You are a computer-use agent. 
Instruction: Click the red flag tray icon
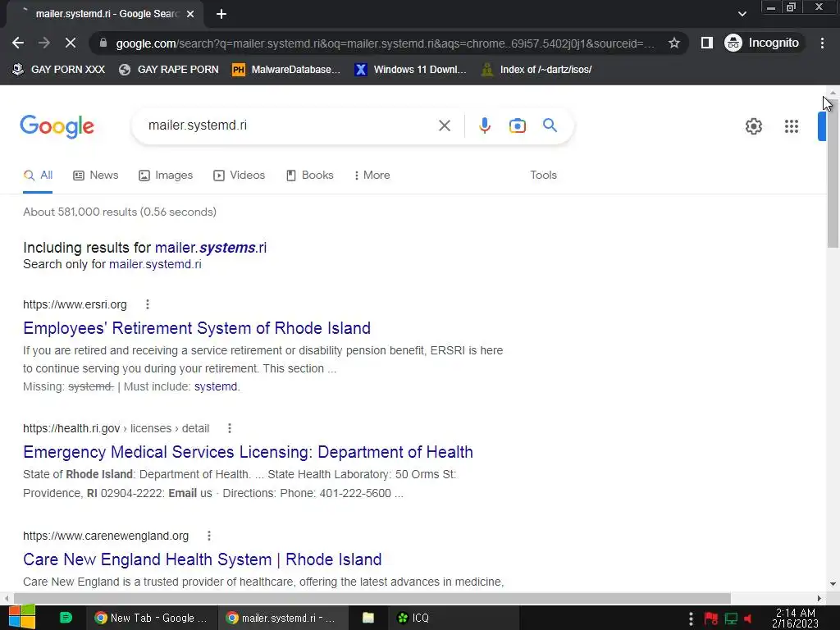click(x=711, y=619)
